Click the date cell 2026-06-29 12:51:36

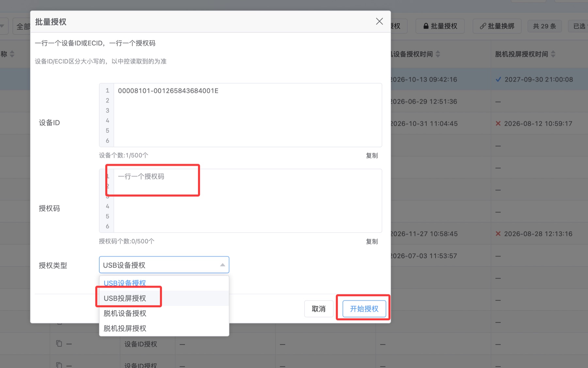pos(424,102)
